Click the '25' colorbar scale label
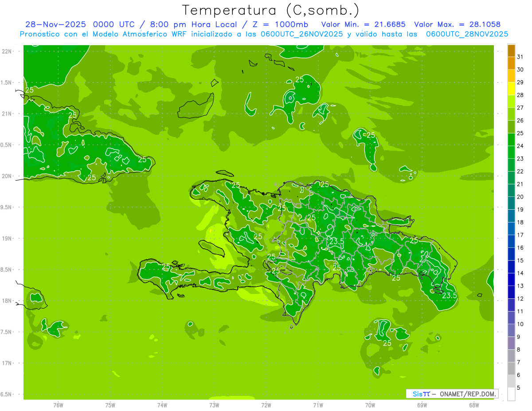The image size is (532, 411). click(520, 133)
